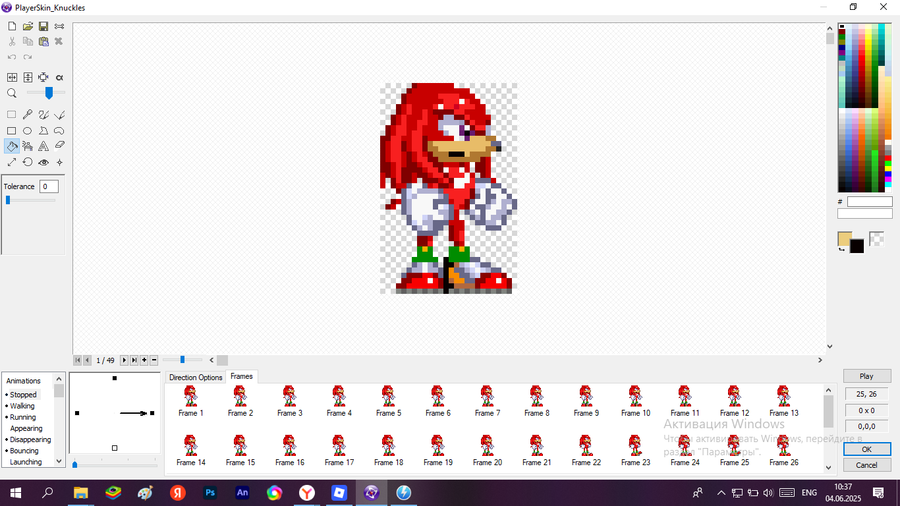Select the freehand Shape tool
Viewport: 900px width, 506px height.
coord(59,131)
